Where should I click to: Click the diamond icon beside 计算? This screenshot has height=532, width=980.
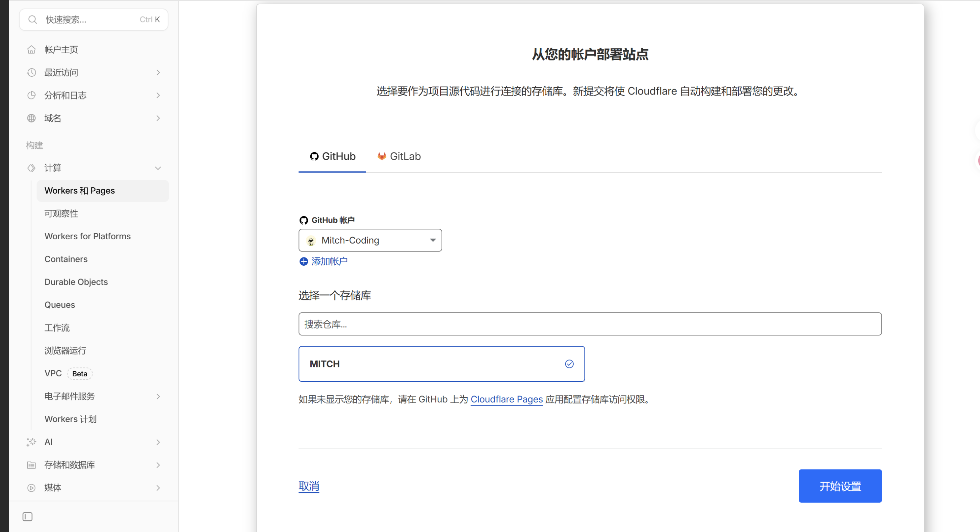[32, 168]
